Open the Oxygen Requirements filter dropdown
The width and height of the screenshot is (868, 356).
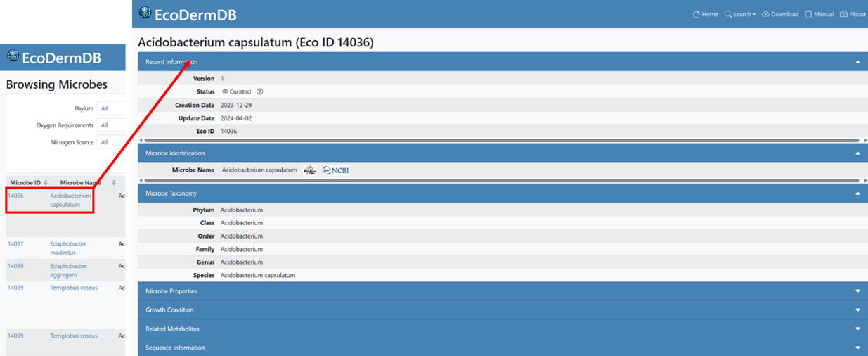pyautogui.click(x=111, y=125)
